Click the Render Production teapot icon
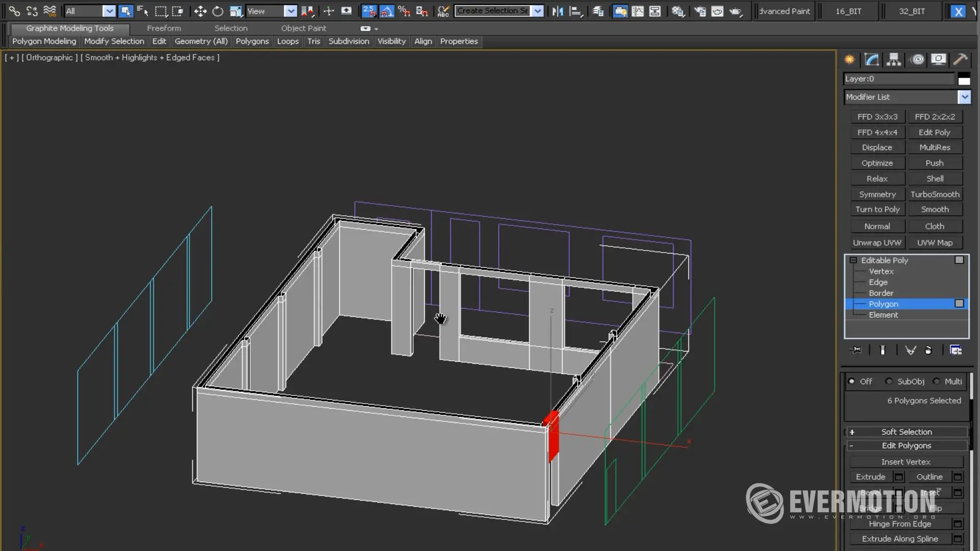Screen dimensions: 980x551 pos(736,11)
